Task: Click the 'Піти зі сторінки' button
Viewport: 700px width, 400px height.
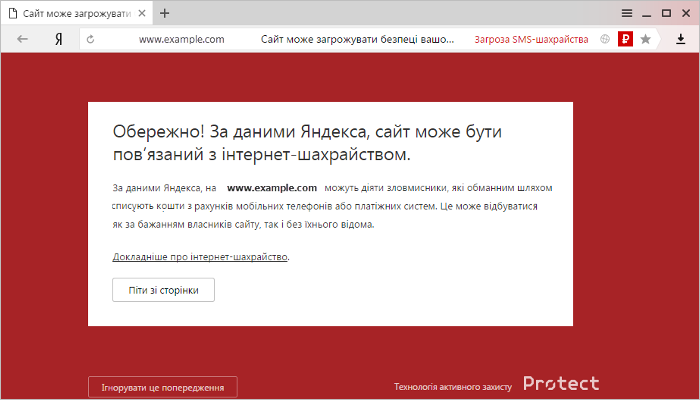Action: click(163, 290)
